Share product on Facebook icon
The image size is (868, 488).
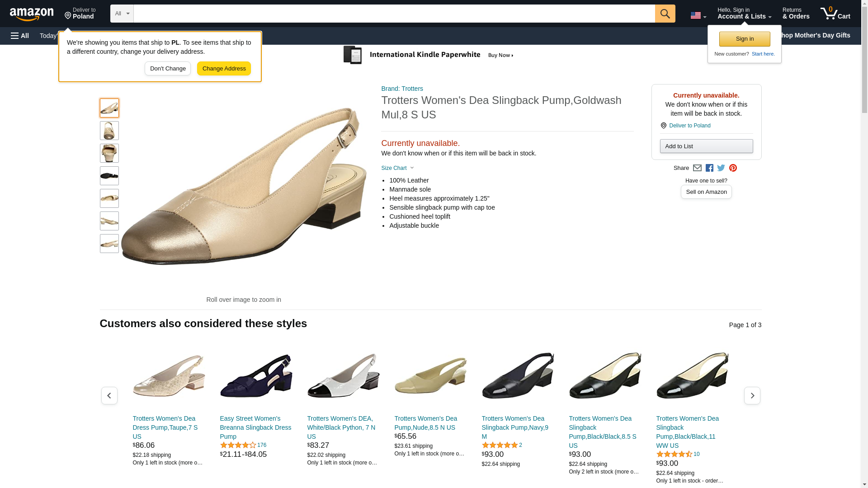(x=709, y=168)
